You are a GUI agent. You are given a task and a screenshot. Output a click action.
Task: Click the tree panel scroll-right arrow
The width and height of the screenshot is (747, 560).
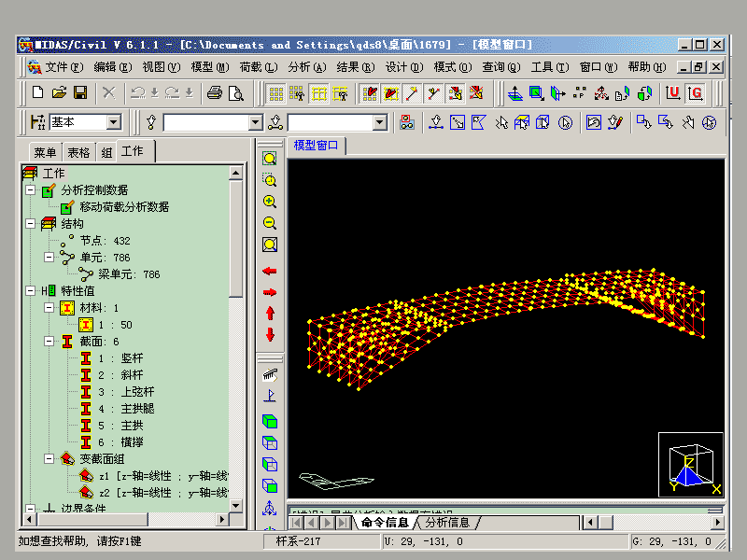221,520
